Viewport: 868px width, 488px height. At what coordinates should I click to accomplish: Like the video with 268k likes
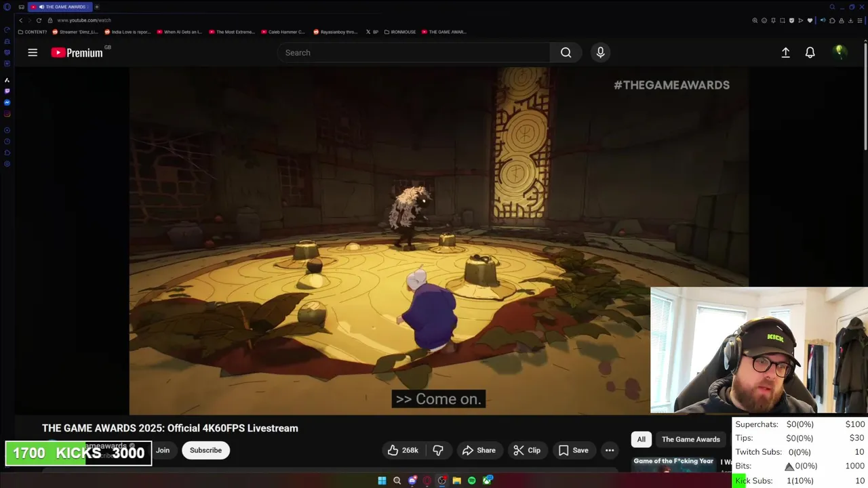point(403,450)
